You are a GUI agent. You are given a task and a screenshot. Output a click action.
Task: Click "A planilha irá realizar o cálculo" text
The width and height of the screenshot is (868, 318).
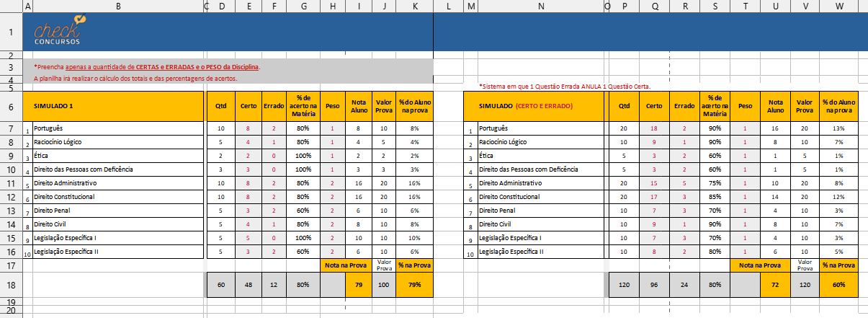(x=135, y=78)
